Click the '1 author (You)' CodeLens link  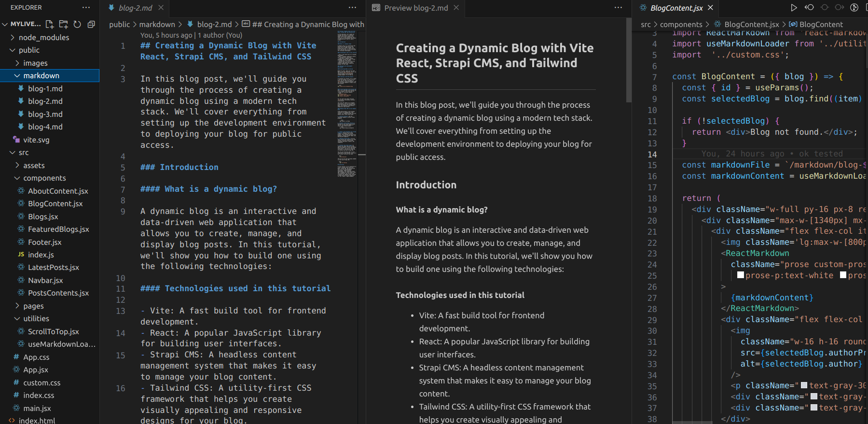coord(220,35)
